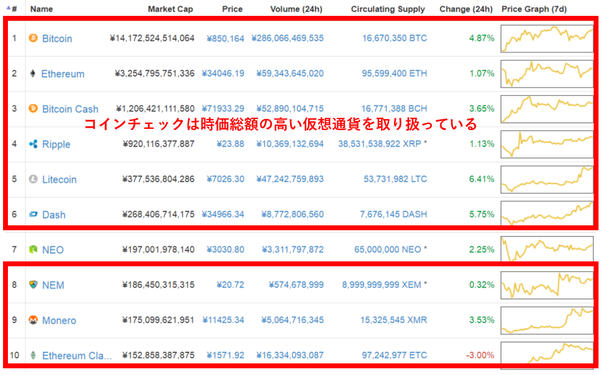Click Litecoin change 6.41%
Image resolution: width=604 pixels, height=375 pixels.
(x=482, y=179)
